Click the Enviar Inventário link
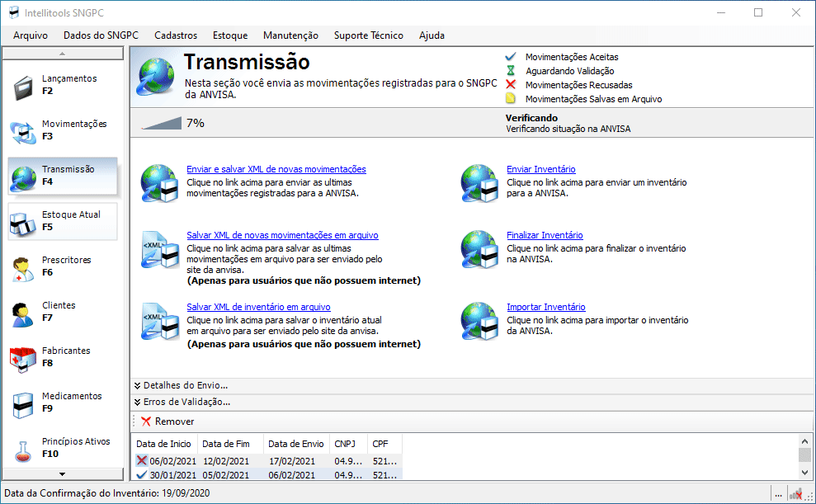816x504 pixels. pos(541,169)
